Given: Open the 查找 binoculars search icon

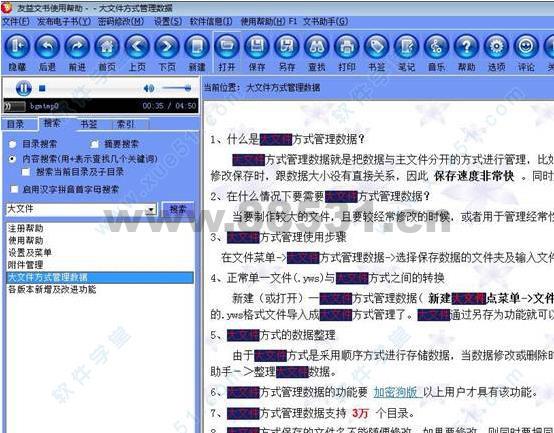Looking at the screenshot, I should point(317,46).
